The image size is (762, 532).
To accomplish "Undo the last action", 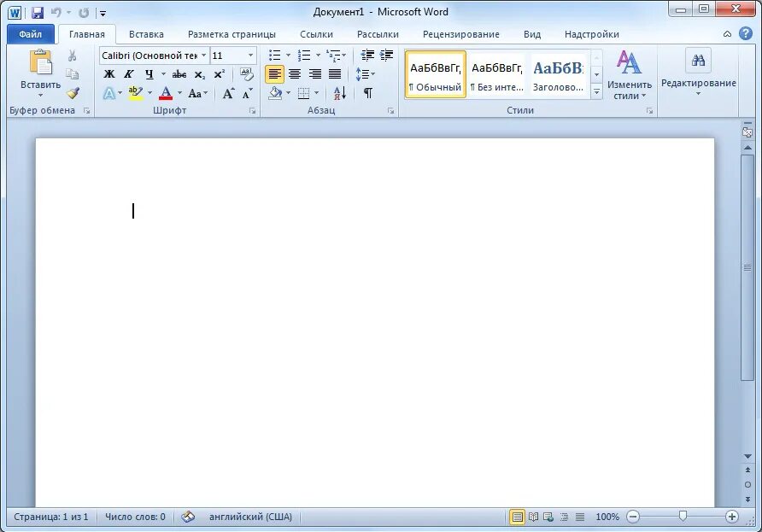I will [56, 13].
